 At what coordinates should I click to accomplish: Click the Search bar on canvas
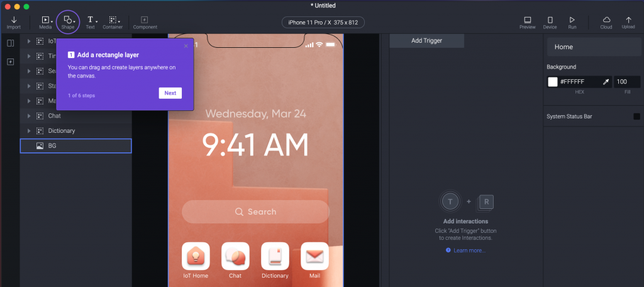click(x=255, y=211)
